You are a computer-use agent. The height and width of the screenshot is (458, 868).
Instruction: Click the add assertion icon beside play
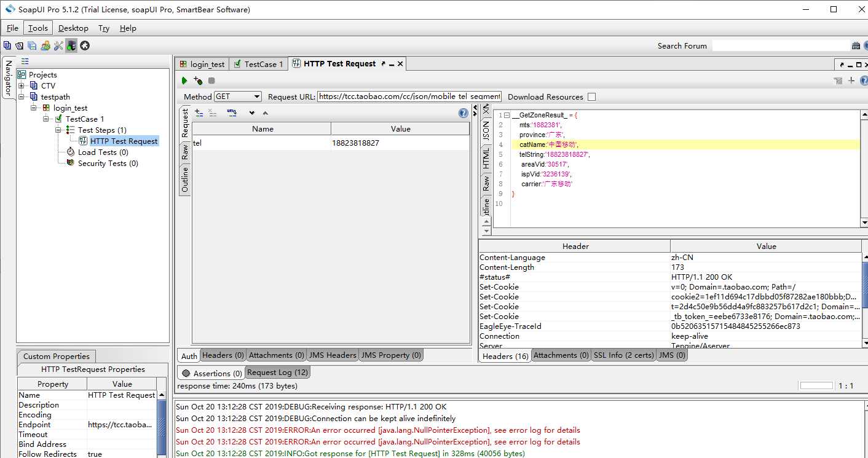[198, 81]
